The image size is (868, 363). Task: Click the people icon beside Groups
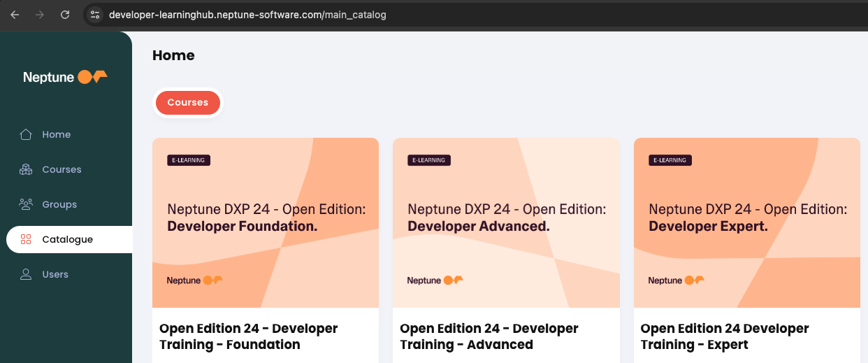pyautogui.click(x=26, y=204)
